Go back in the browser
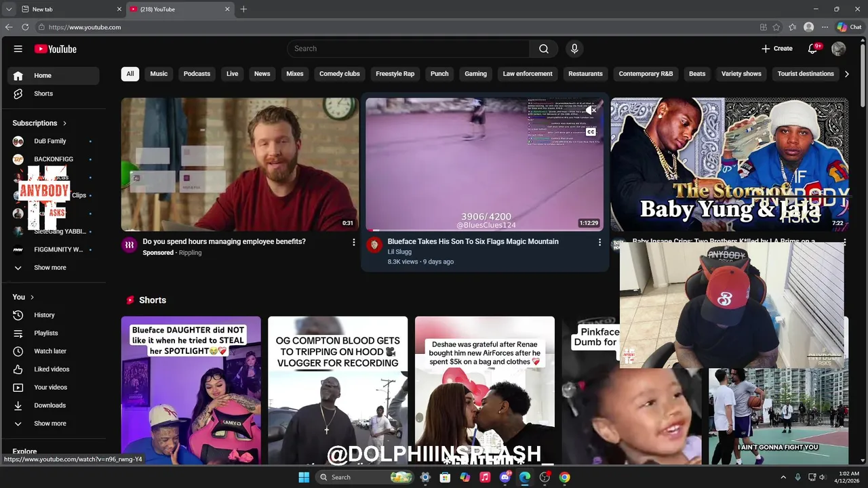The height and width of the screenshot is (488, 868). click(x=9, y=27)
